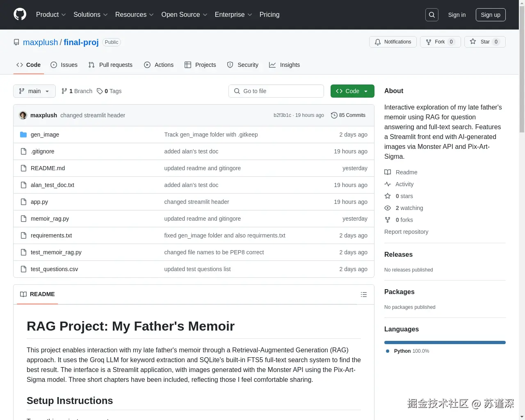This screenshot has height=420, width=525.
Task: Open the memoir_rag.py file link
Action: [50, 219]
